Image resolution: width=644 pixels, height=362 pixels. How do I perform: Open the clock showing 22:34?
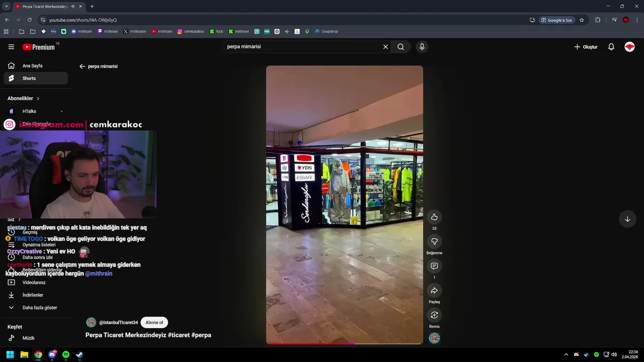(x=629, y=354)
